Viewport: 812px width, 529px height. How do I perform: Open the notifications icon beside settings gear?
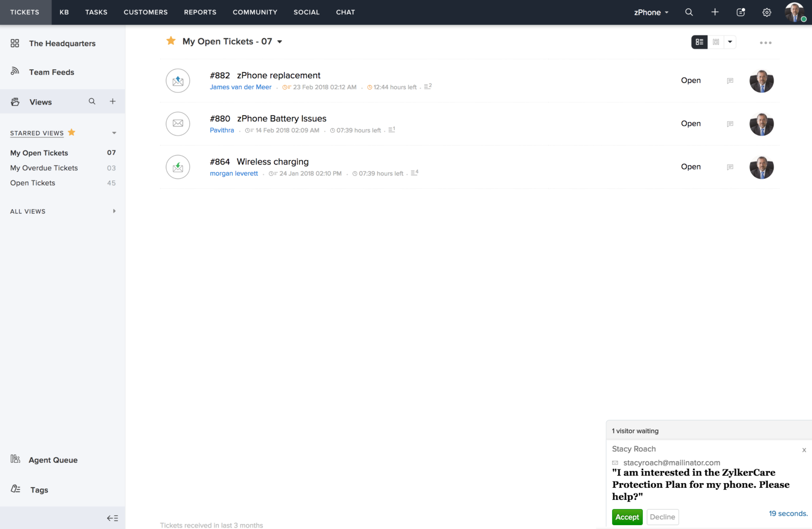pos(741,12)
